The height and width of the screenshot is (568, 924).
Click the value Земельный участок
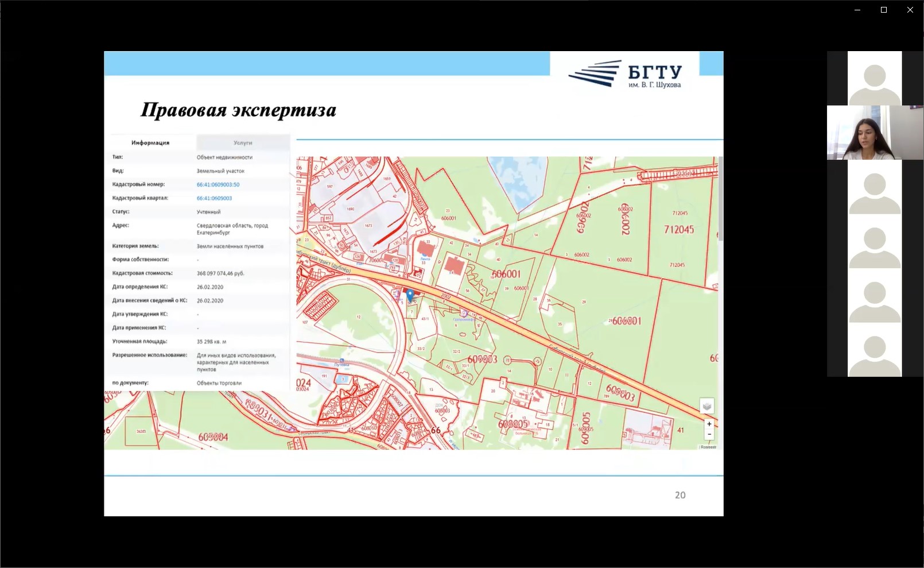[x=220, y=171]
